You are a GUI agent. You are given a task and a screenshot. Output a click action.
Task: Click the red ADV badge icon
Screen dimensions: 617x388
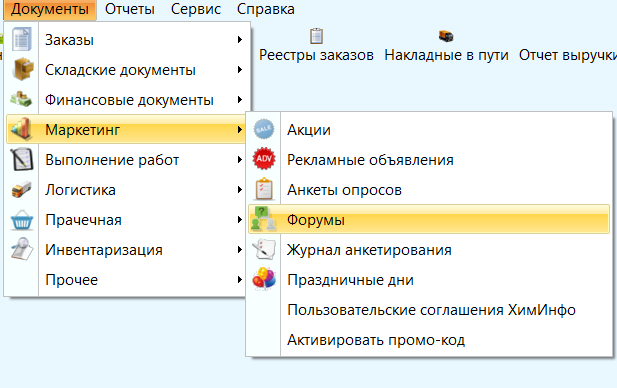pyautogui.click(x=264, y=159)
